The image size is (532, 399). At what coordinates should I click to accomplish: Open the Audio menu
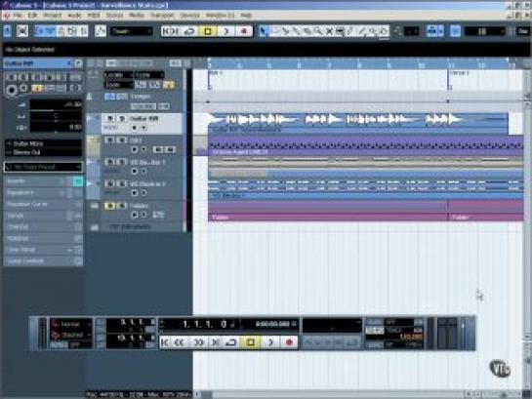[74, 16]
